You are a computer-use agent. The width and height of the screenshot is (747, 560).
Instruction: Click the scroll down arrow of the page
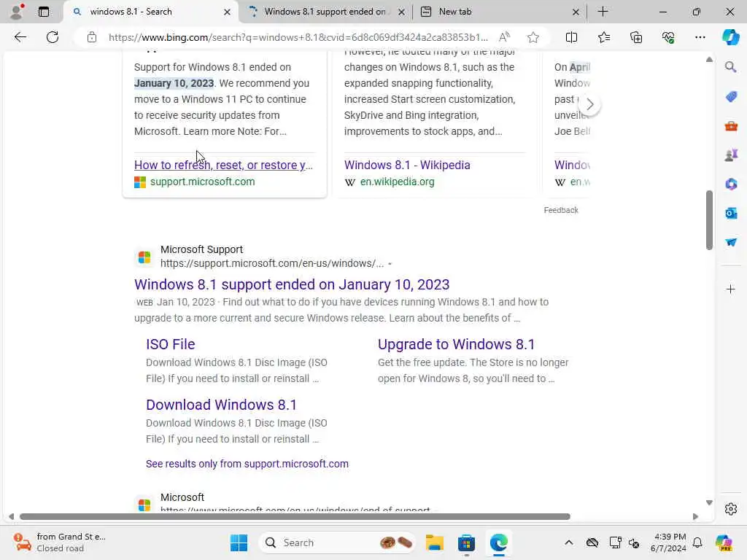click(x=709, y=503)
